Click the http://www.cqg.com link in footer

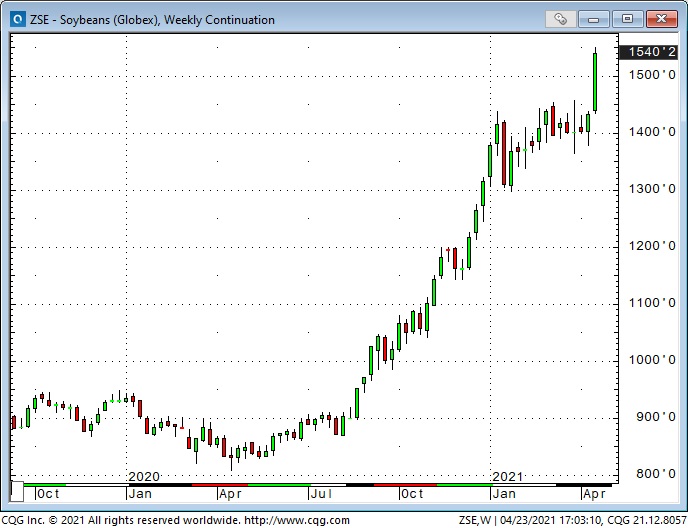pyautogui.click(x=297, y=521)
